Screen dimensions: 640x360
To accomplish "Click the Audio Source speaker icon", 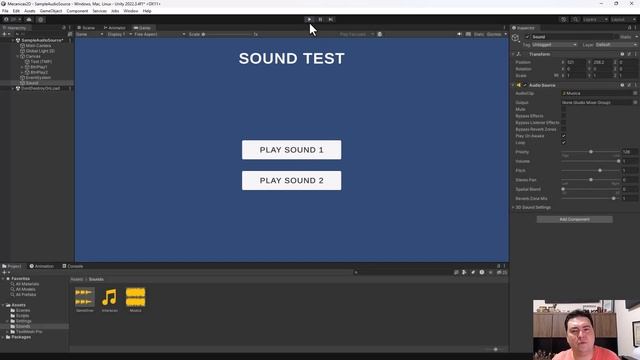I will pos(519,85).
